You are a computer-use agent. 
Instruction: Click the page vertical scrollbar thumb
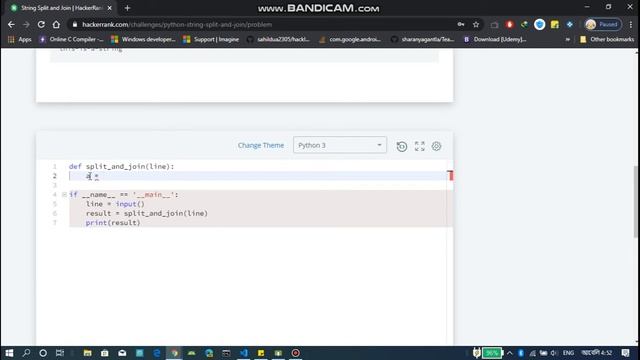pos(636,202)
